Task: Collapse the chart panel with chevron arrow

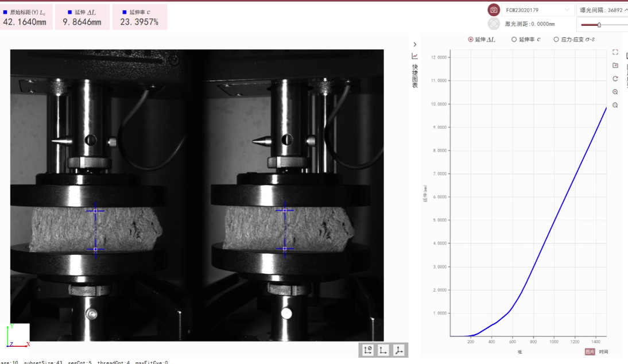Action: tap(415, 44)
